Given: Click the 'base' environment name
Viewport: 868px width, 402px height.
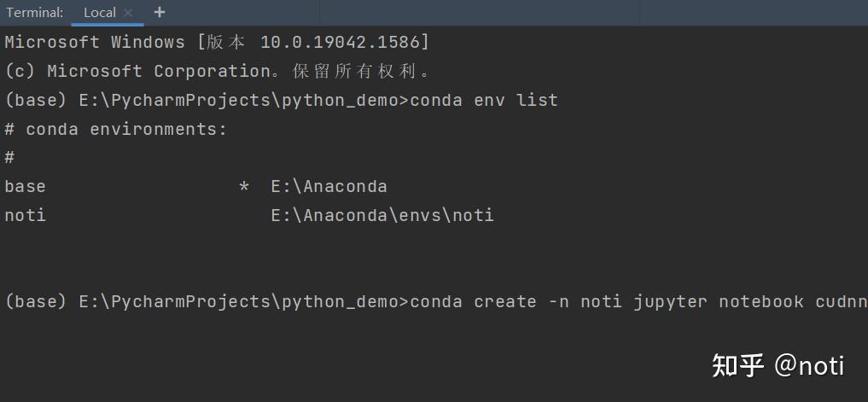Looking at the screenshot, I should (25, 187).
